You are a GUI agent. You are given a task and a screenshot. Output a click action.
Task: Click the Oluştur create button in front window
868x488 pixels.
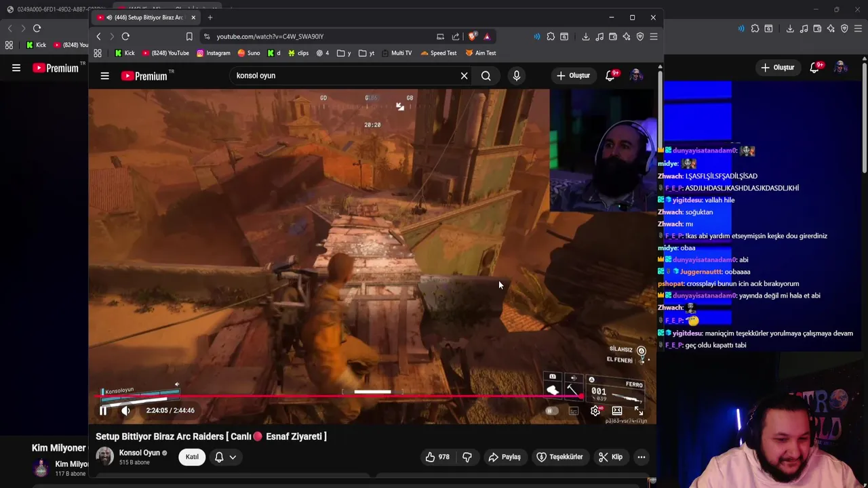click(573, 76)
